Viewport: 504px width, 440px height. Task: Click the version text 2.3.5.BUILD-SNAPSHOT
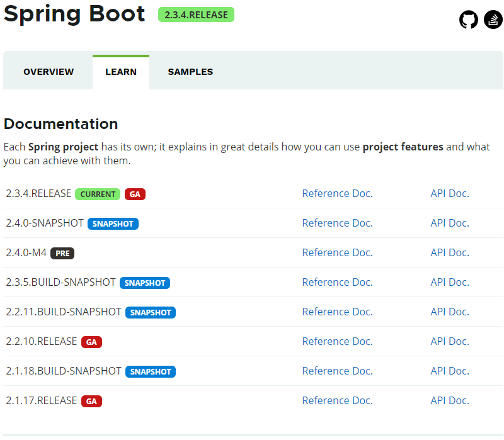point(60,282)
